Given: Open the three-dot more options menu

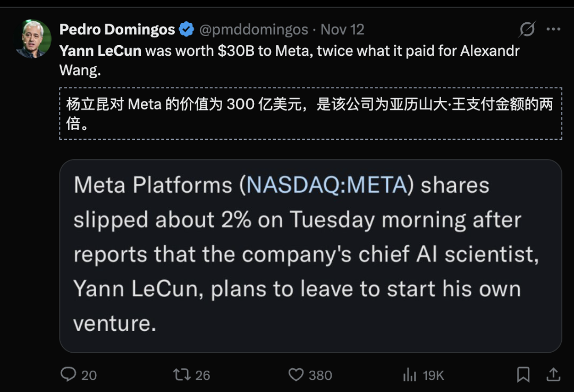Looking at the screenshot, I should click(x=553, y=30).
